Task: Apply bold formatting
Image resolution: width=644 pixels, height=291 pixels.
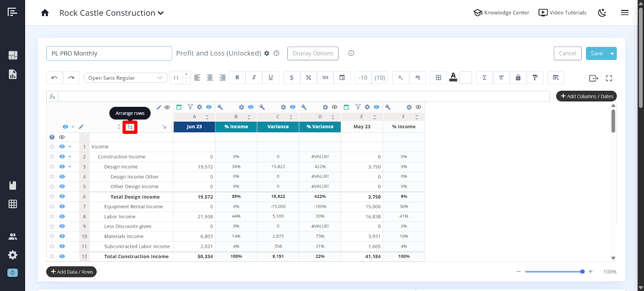Action: (x=237, y=78)
